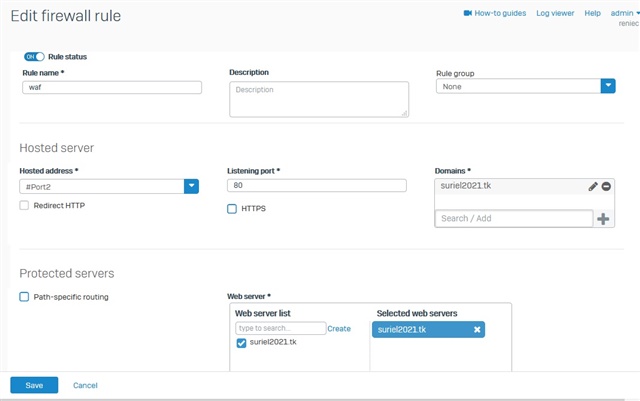The width and height of the screenshot is (640, 401).
Task: Open the Help menu item
Action: (x=592, y=13)
